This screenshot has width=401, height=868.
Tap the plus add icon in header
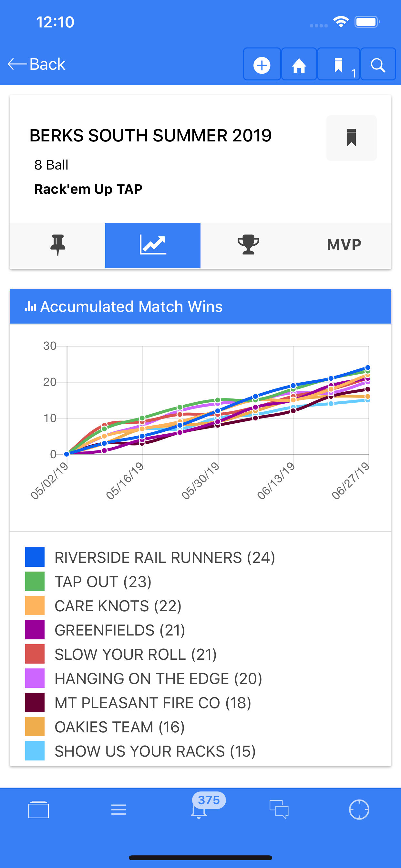point(262,64)
